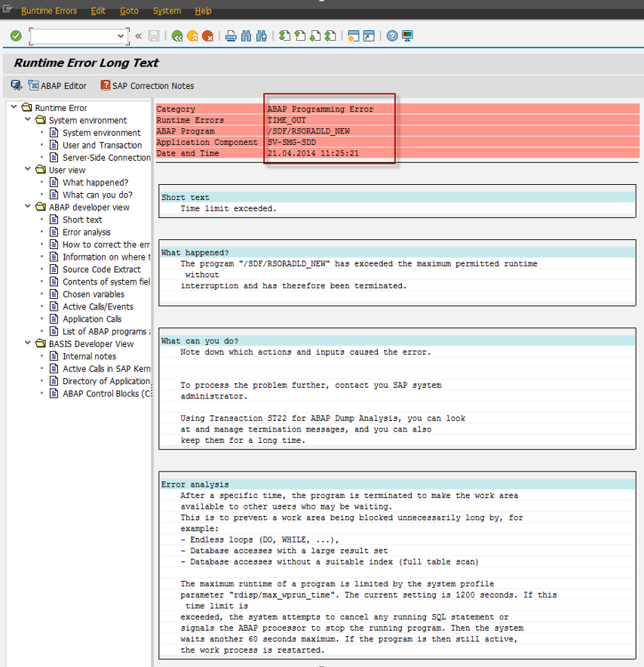Click the Help question mark icon
The image size is (644, 667).
click(392, 35)
